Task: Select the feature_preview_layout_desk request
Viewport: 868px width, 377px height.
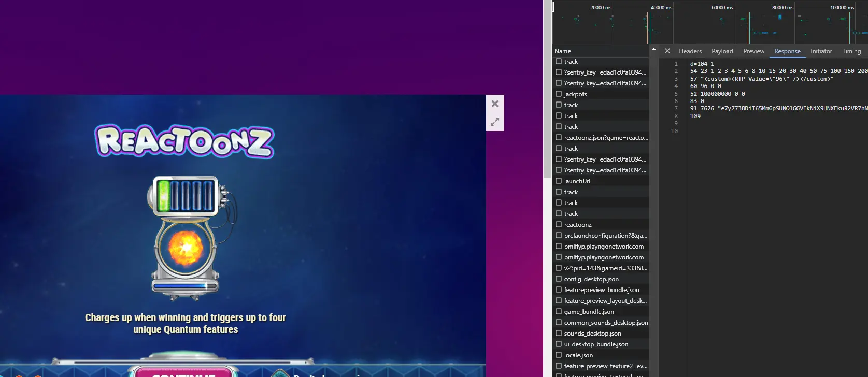Action: (601, 301)
